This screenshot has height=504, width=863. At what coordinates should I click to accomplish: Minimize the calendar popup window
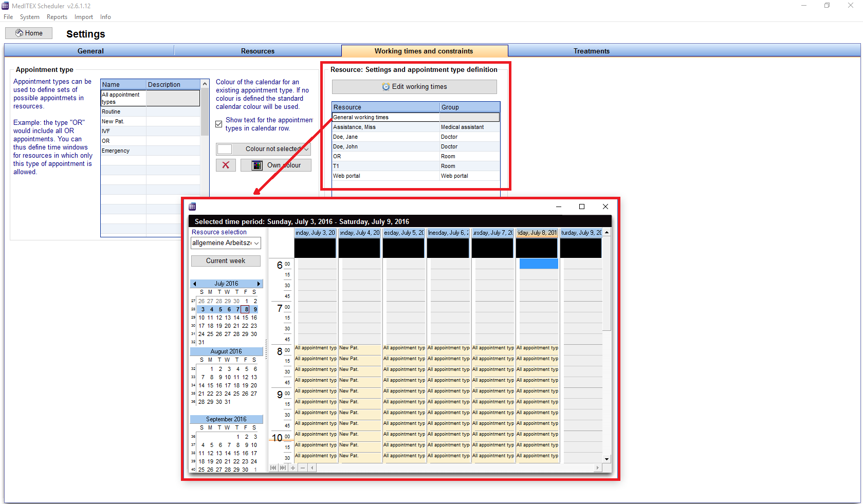click(559, 207)
